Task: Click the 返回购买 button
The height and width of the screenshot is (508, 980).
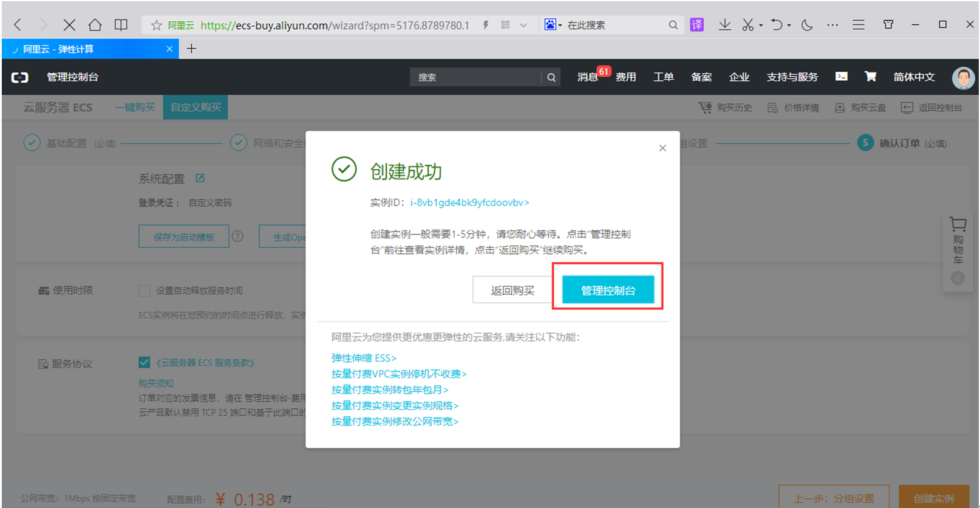Action: click(512, 290)
